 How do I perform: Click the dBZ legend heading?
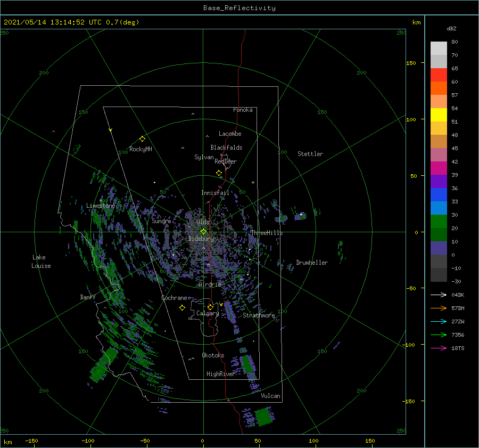point(451,29)
